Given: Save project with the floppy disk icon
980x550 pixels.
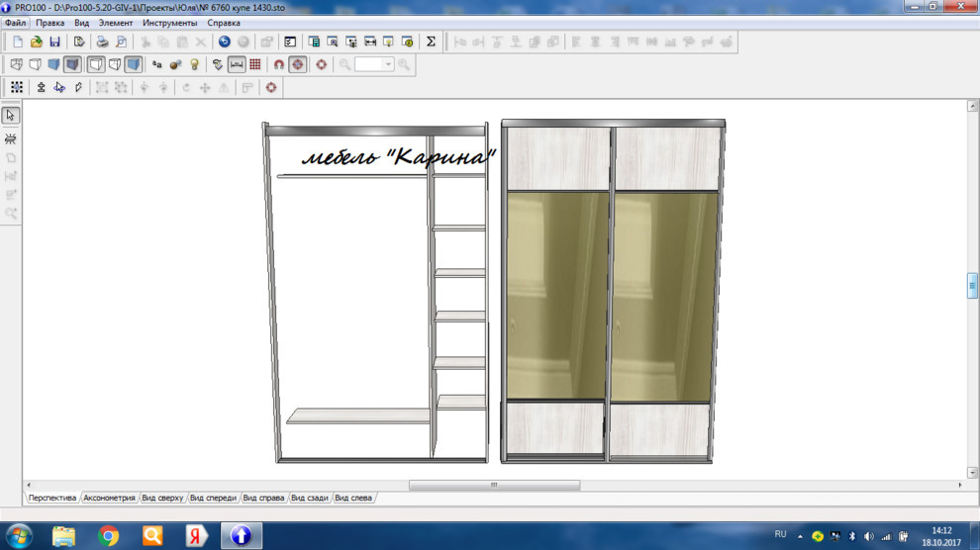Looking at the screenshot, I should click(x=54, y=42).
